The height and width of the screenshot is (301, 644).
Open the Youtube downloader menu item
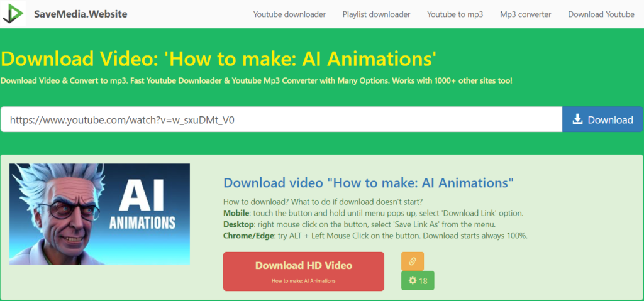coord(289,14)
